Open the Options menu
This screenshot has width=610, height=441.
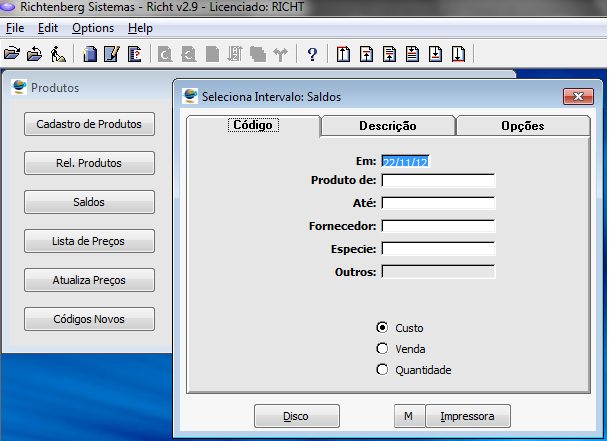93,28
